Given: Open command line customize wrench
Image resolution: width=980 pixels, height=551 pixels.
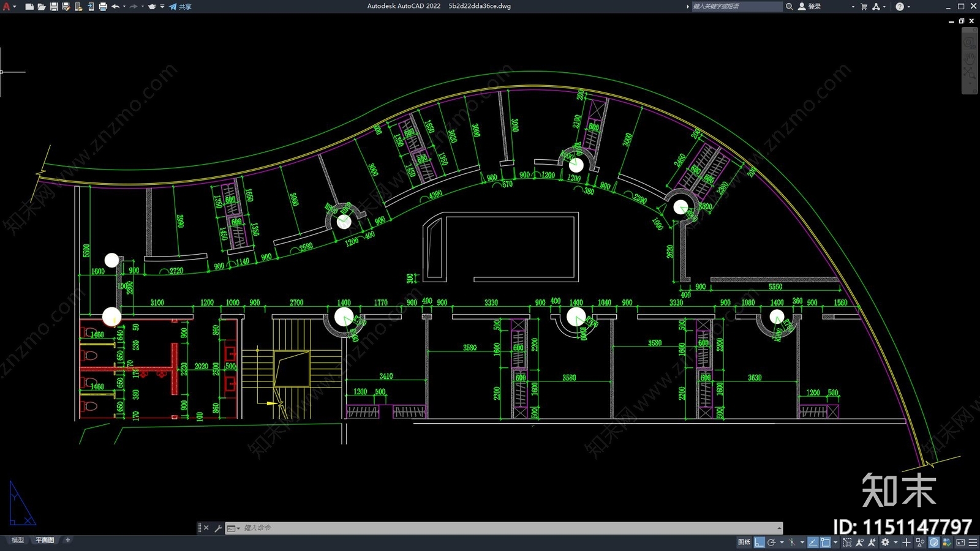Looking at the screenshot, I should (x=218, y=528).
